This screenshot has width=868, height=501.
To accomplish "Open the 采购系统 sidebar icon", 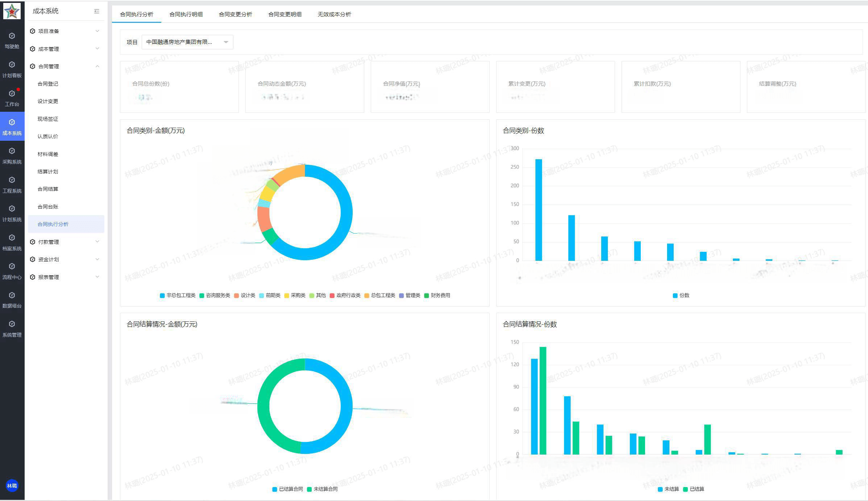I will (12, 155).
